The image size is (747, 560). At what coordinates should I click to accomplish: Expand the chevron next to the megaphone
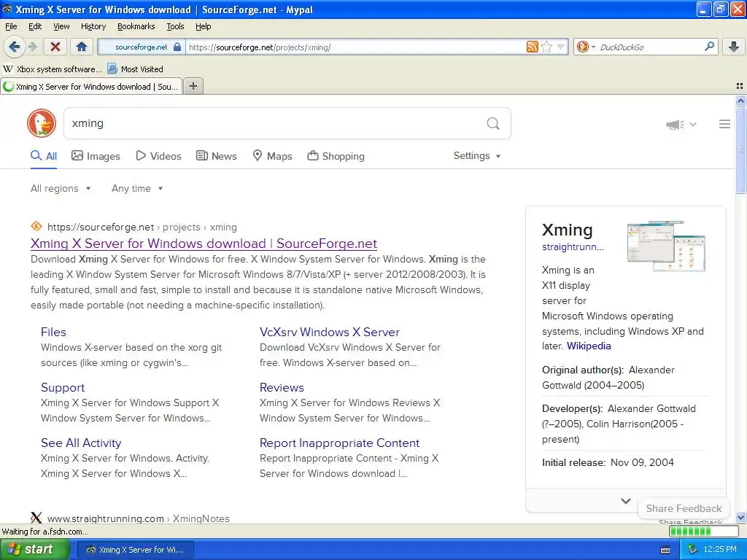[693, 124]
